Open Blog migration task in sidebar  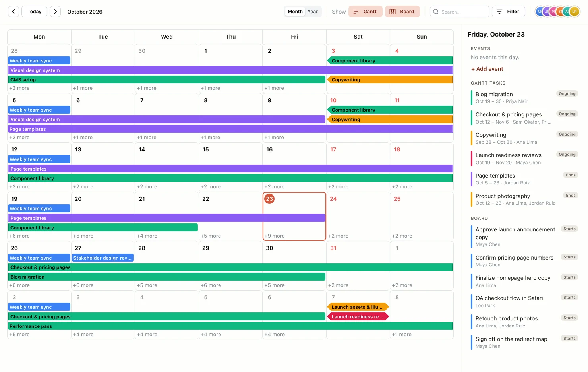tap(524, 97)
